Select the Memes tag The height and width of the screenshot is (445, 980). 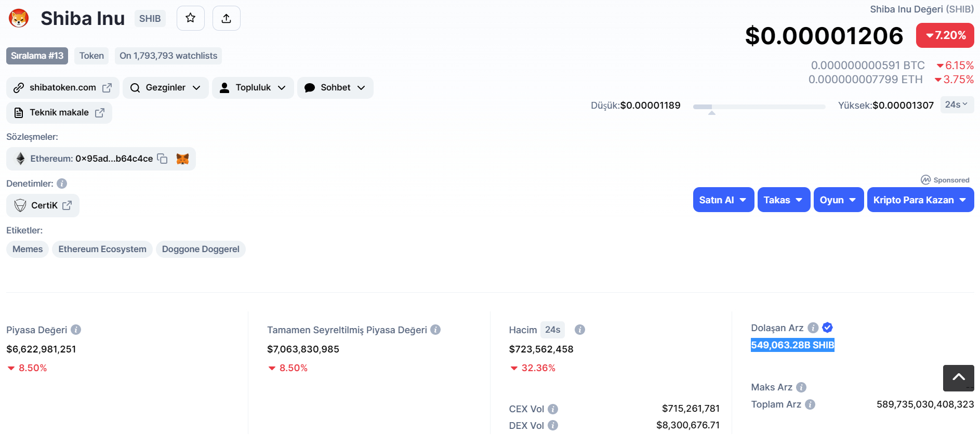click(28, 249)
